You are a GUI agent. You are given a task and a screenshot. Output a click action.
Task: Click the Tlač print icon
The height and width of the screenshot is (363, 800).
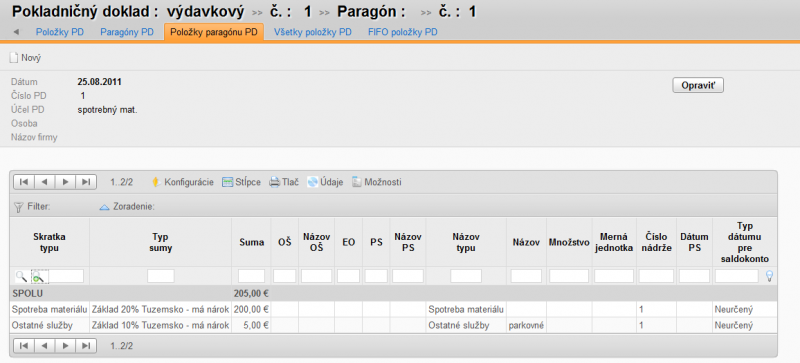274,182
